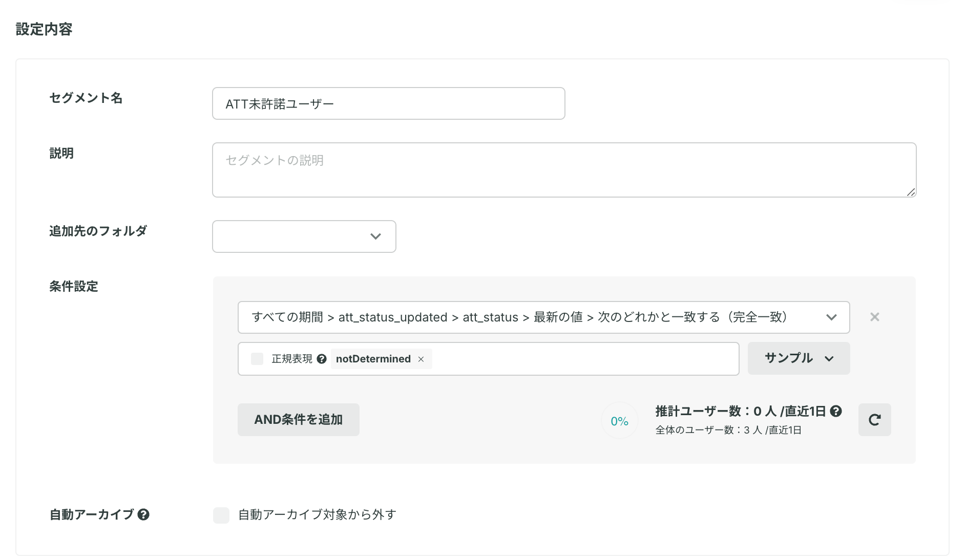Remove the notDetermined tag
Viewport: 966px width, 560px height.
(421, 359)
